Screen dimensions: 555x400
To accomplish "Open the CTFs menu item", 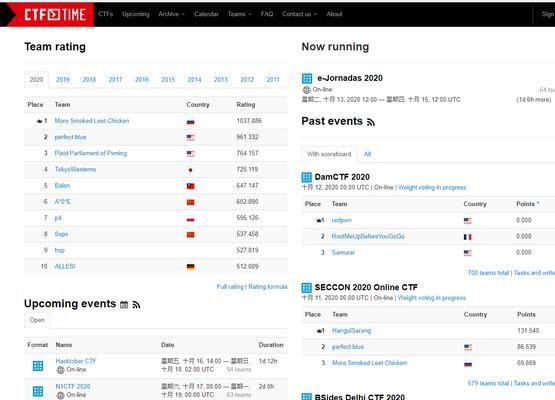I will point(105,14).
